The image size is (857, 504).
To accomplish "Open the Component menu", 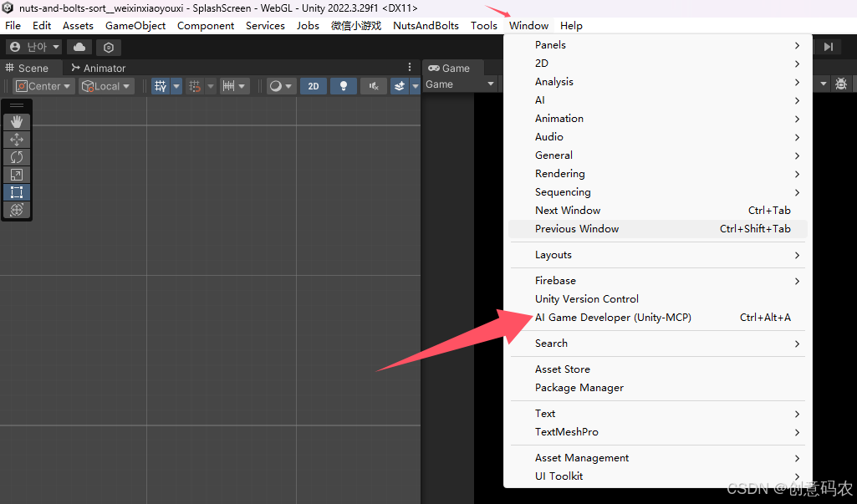I will [206, 26].
